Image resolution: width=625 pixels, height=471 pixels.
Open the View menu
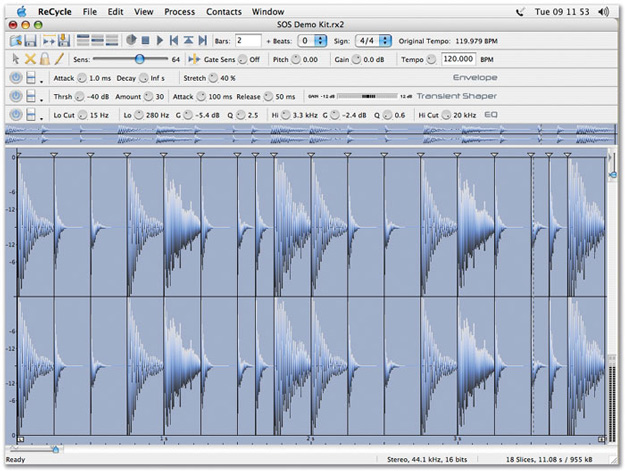[x=143, y=12]
